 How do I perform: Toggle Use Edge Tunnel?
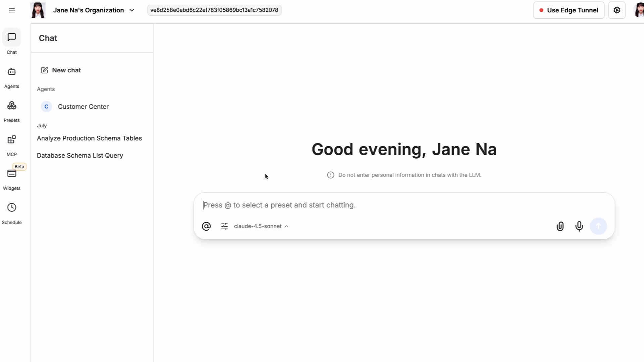point(569,10)
